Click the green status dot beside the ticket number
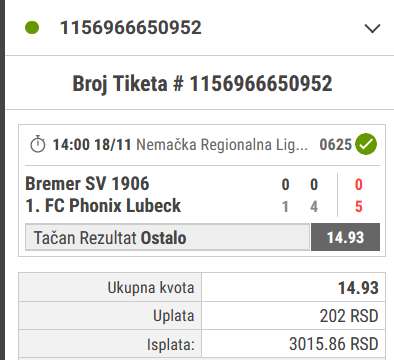The image size is (394, 360). coord(32,28)
